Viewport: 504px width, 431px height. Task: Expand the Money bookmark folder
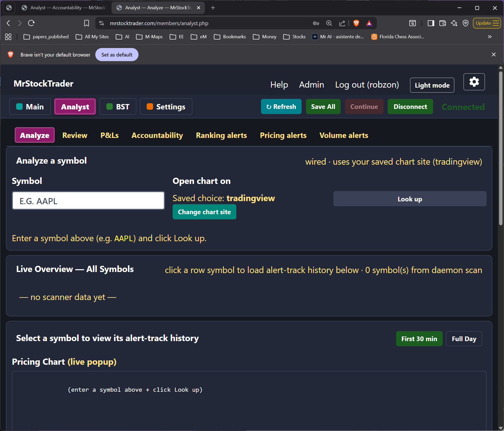pyautogui.click(x=265, y=37)
